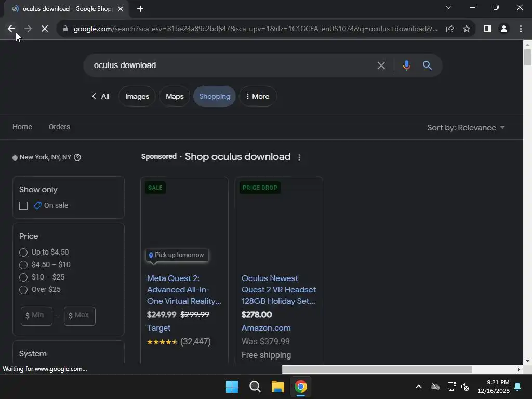
Task: Select the Shopping tab
Action: click(215, 96)
